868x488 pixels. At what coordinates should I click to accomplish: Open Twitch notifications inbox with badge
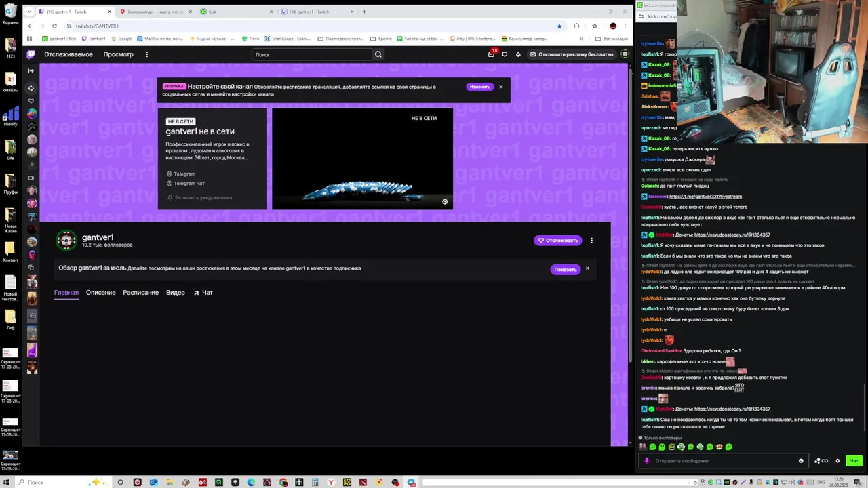[x=491, y=54]
